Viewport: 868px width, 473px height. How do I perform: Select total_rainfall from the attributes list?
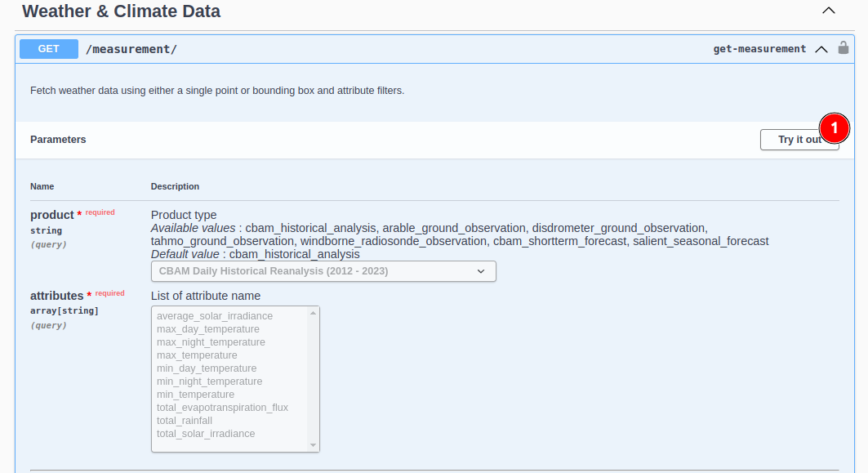click(185, 421)
